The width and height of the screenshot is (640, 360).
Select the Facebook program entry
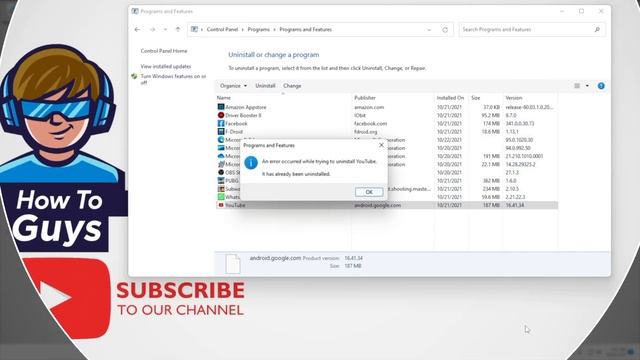click(387, 123)
